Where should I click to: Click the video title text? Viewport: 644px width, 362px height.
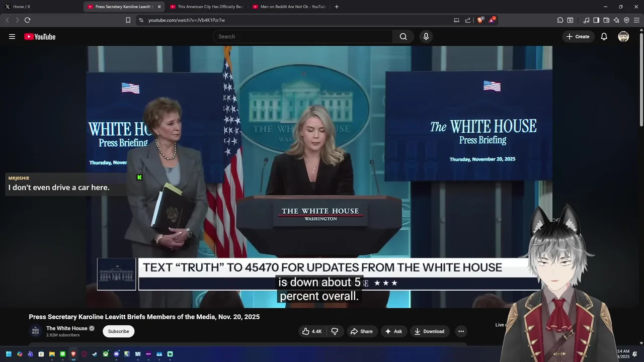click(x=144, y=317)
